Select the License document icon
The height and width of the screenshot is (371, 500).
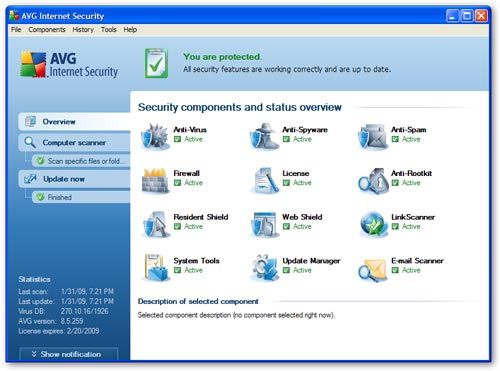265,180
